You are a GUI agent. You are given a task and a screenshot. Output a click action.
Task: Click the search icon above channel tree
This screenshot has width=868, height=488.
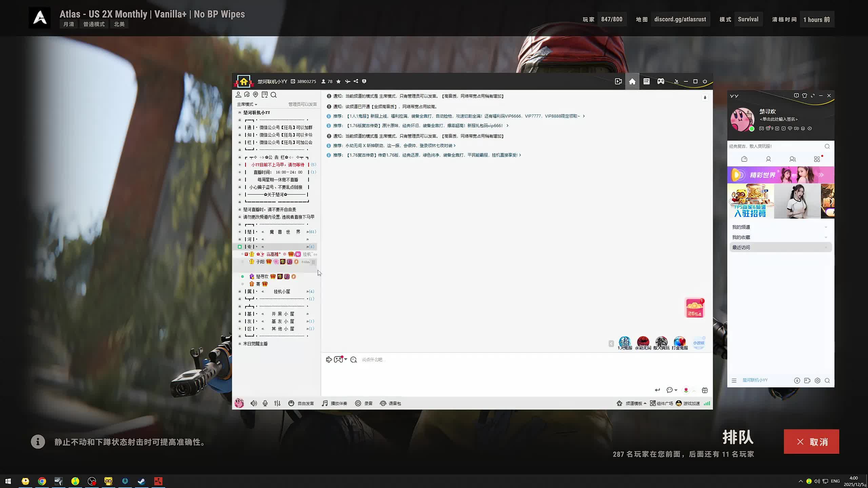coord(274,95)
